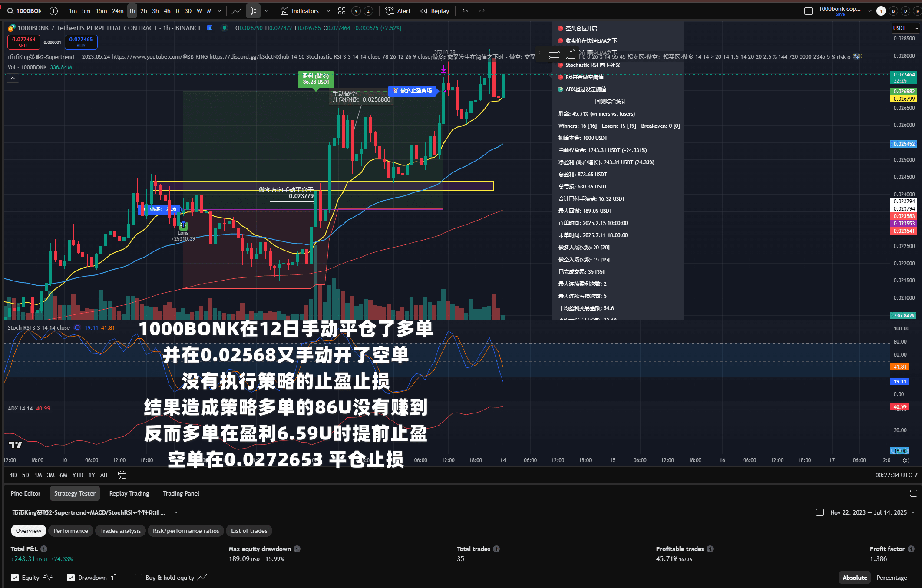Click the undo arrow
The height and width of the screenshot is (588, 922).
465,11
